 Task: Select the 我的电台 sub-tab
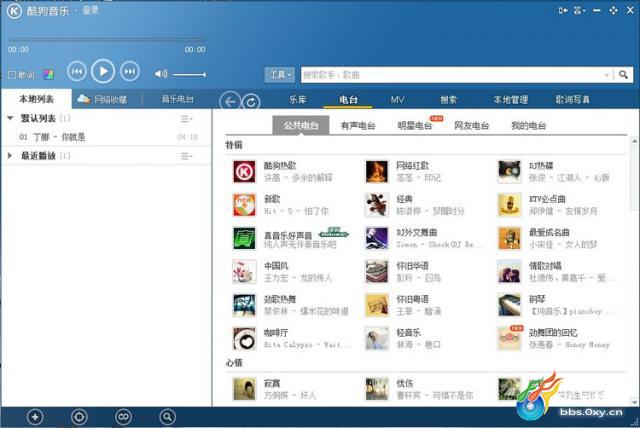tap(528, 126)
